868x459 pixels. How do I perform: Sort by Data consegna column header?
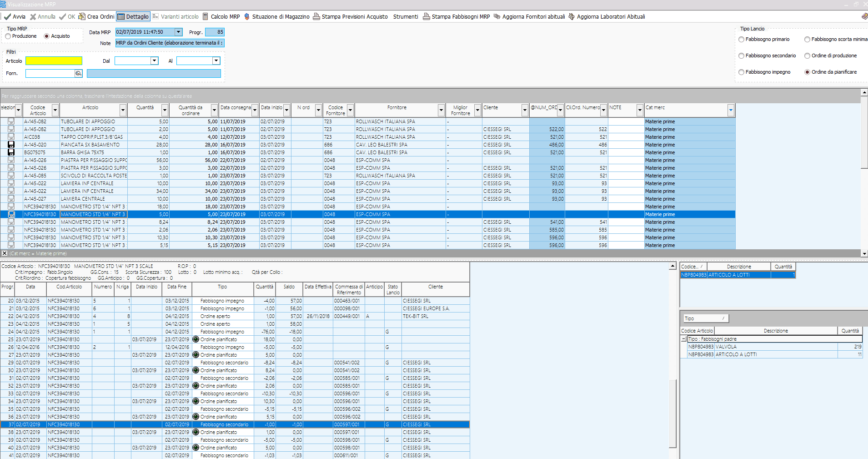click(x=236, y=108)
